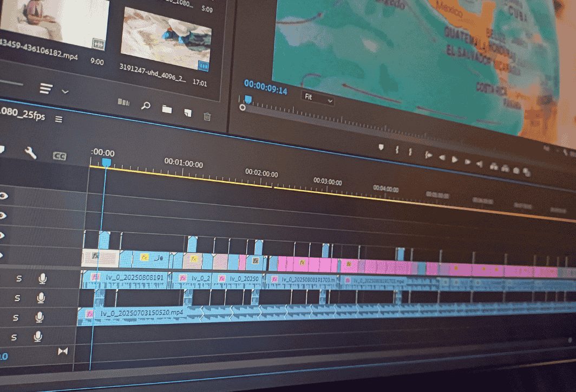Open the list view sort menu icon
This screenshot has width=576, height=392.
click(x=47, y=88)
